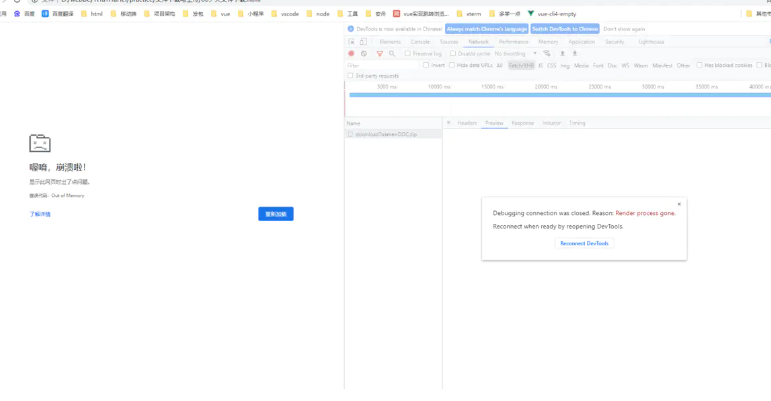Open the vue-cli4-empty bookmark
Image resolution: width=771 pixels, height=401 pixels.
[x=552, y=14]
